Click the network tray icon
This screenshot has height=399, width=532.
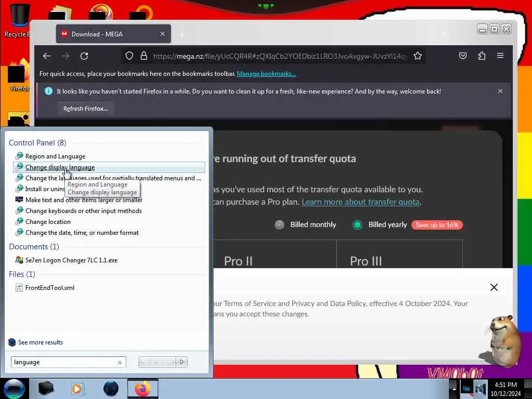tap(467, 389)
